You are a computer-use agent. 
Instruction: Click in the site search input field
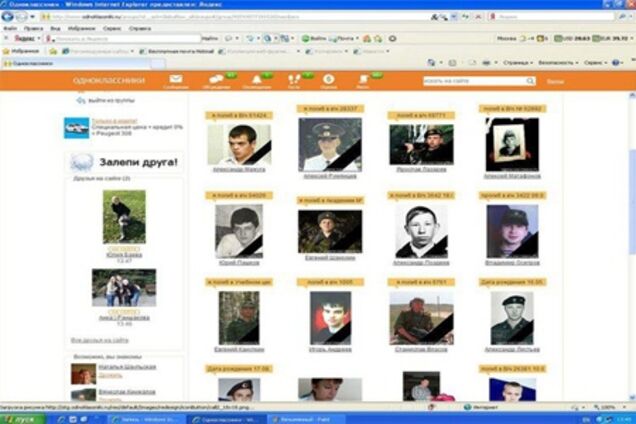click(472, 81)
